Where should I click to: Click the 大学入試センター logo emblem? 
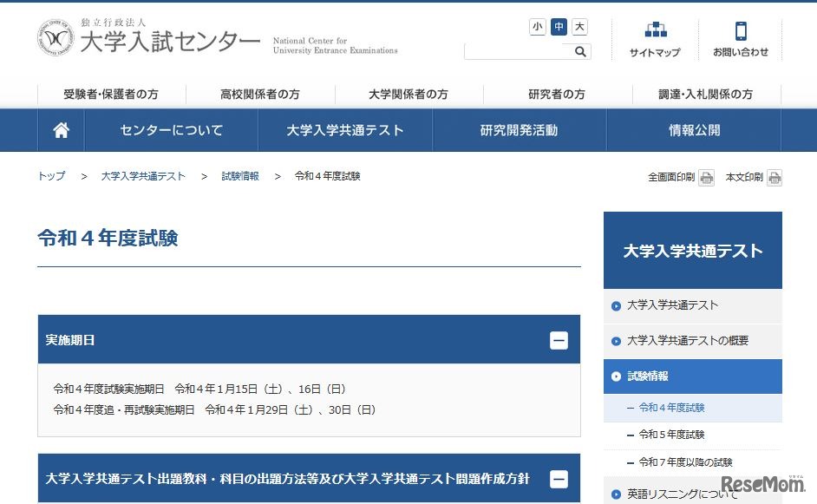[56, 38]
